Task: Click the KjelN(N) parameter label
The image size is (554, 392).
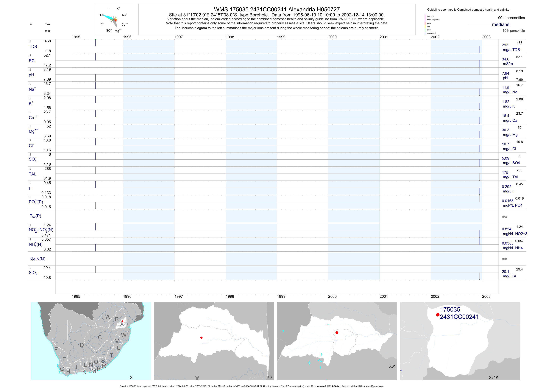Action: click(x=37, y=259)
